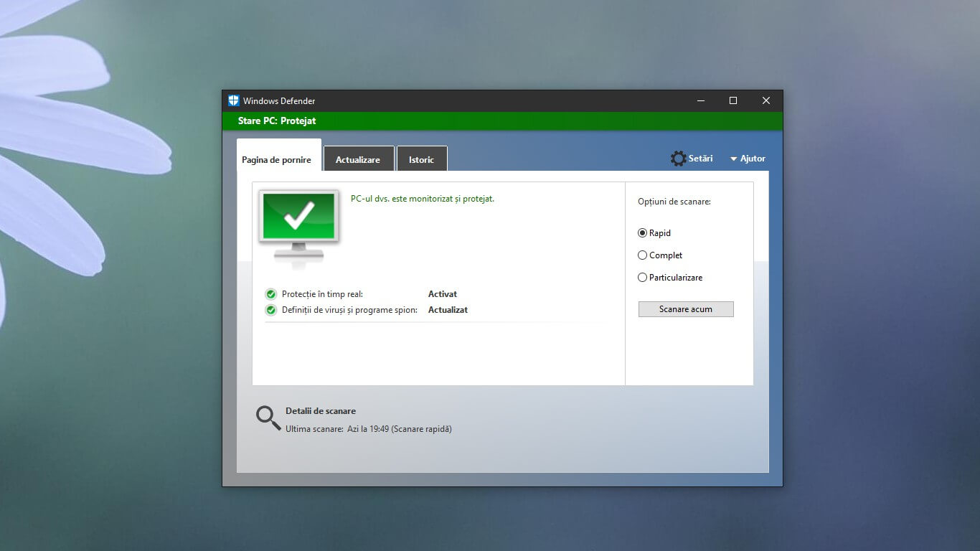This screenshot has width=980, height=551.
Task: Open Setări via the gear icon
Action: 678,159
